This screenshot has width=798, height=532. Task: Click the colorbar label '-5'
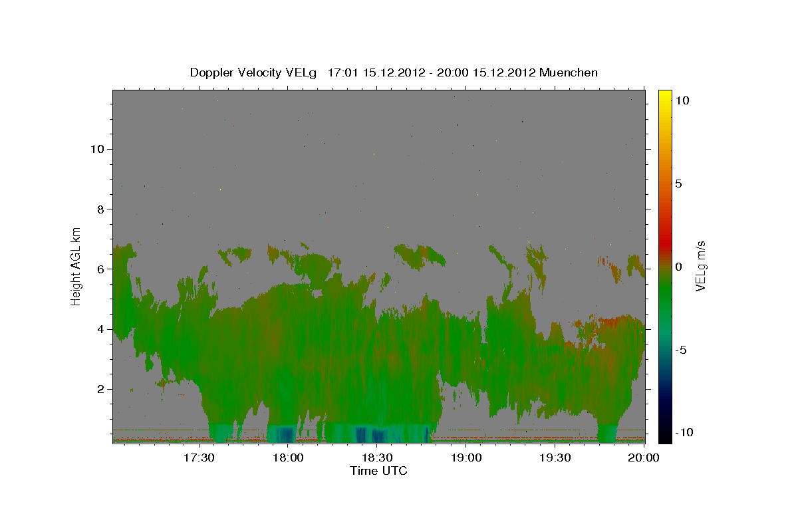(x=680, y=350)
